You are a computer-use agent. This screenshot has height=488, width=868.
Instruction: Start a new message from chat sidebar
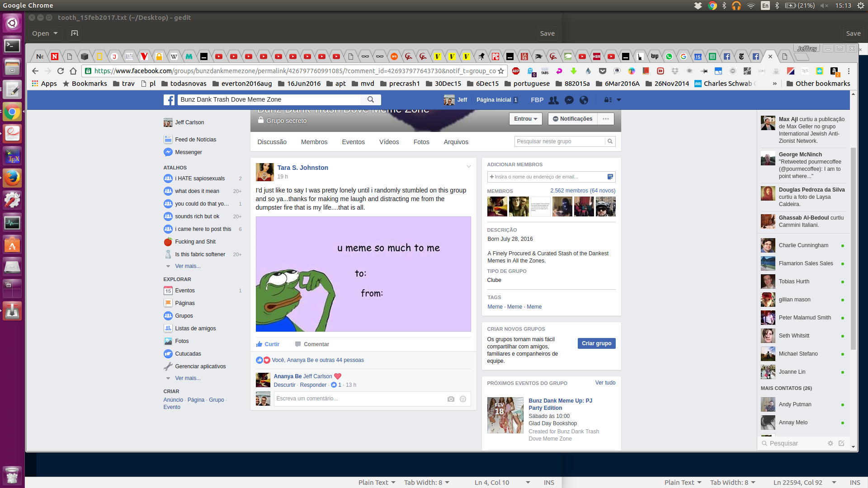[841, 443]
